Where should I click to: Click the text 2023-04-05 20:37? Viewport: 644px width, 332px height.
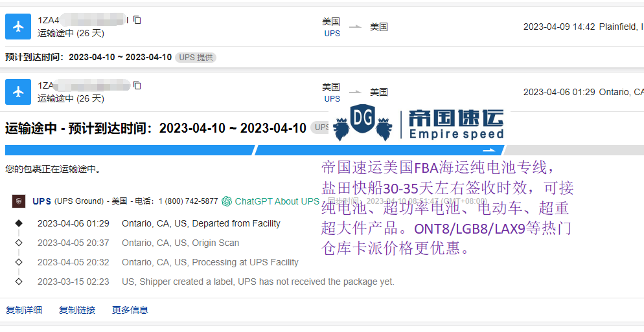click(x=73, y=243)
